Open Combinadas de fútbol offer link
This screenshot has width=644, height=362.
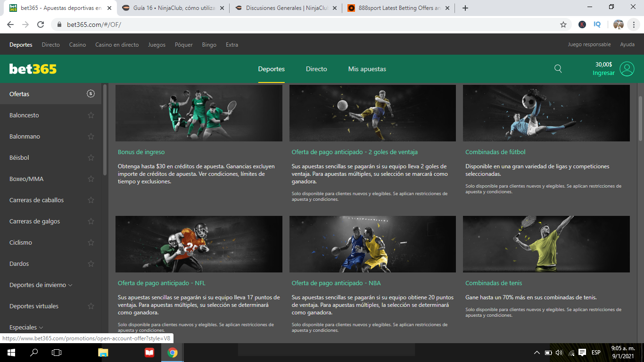pyautogui.click(x=495, y=152)
